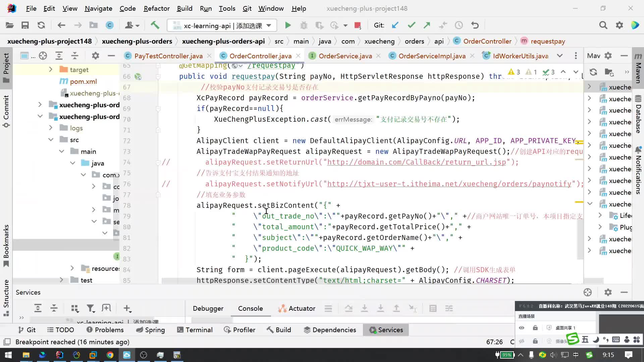The width and height of the screenshot is (644, 362).
Task: Collapse the src folder
Action: (51, 139)
